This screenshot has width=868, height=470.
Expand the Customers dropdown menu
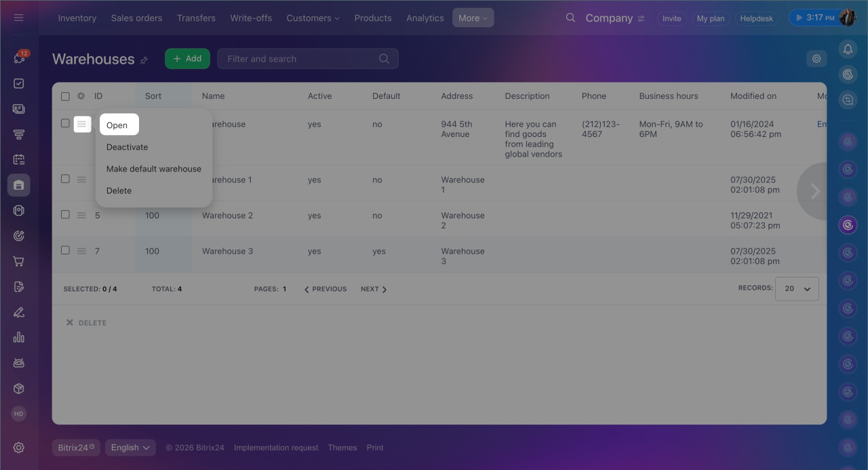point(313,18)
